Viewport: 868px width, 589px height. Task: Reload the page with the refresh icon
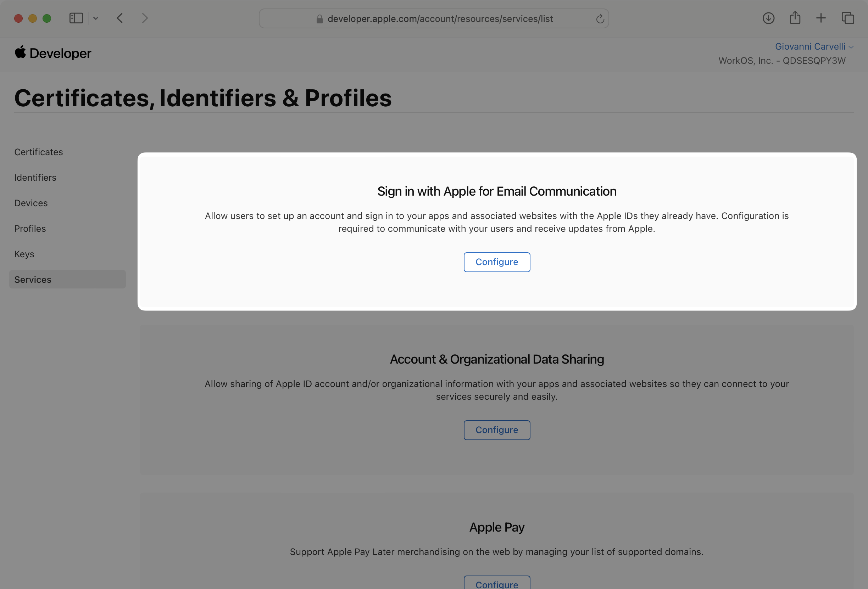click(600, 19)
